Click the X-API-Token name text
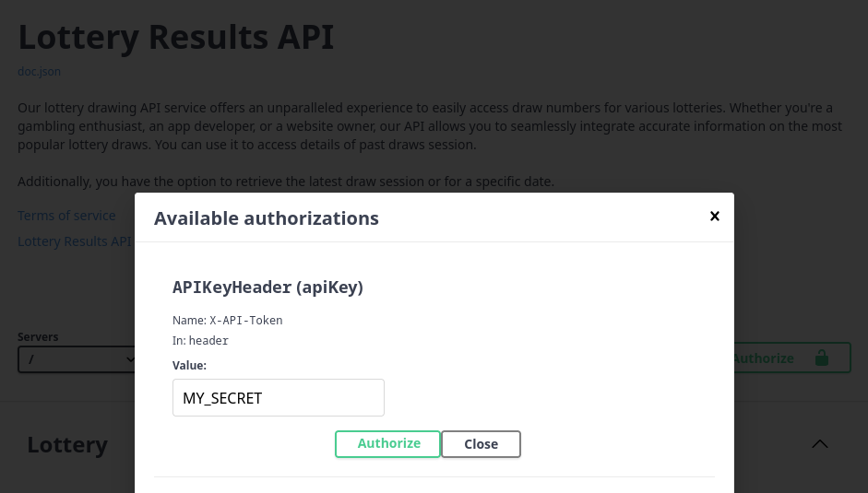The image size is (868, 493). pyautogui.click(x=245, y=321)
